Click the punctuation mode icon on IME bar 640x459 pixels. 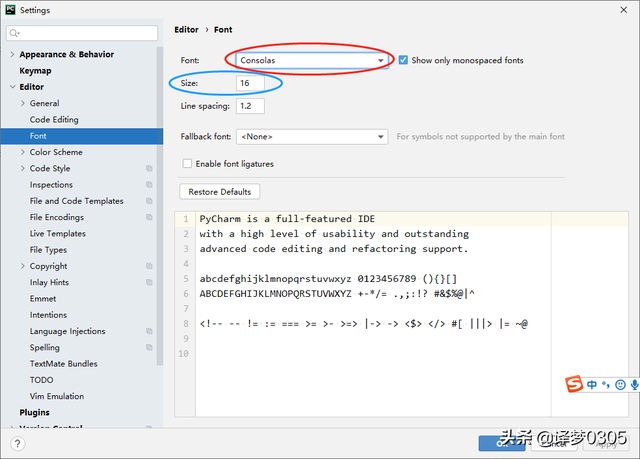tap(606, 384)
